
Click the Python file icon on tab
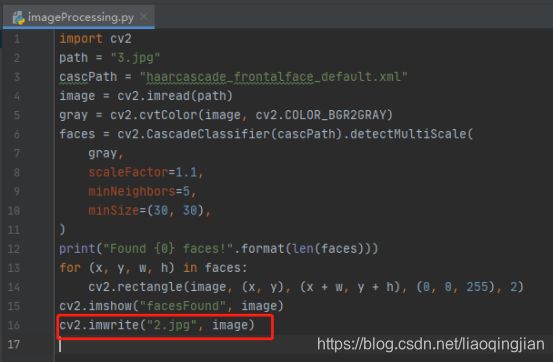tap(18, 17)
